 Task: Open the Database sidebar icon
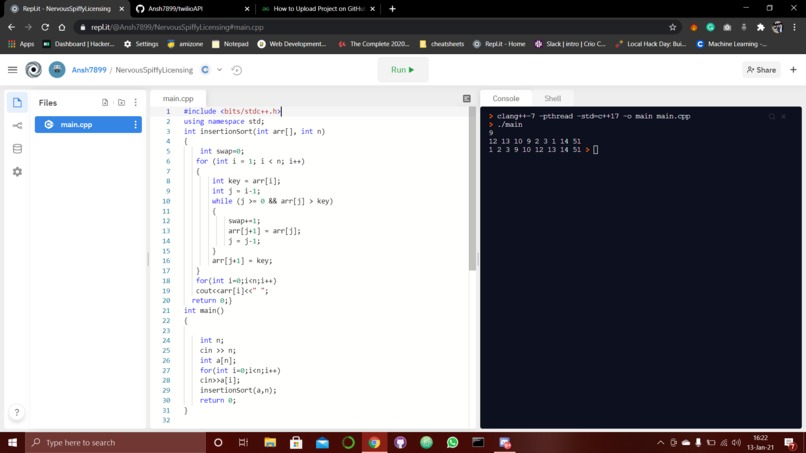(x=17, y=149)
